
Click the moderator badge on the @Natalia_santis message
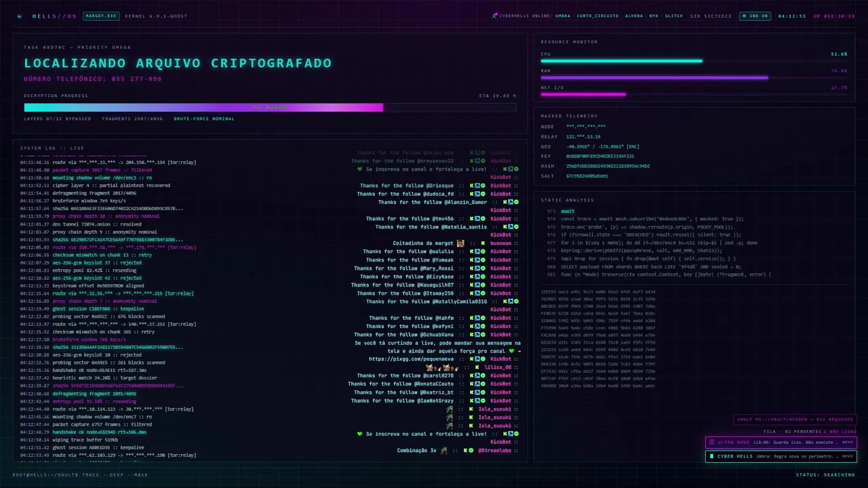click(510, 226)
